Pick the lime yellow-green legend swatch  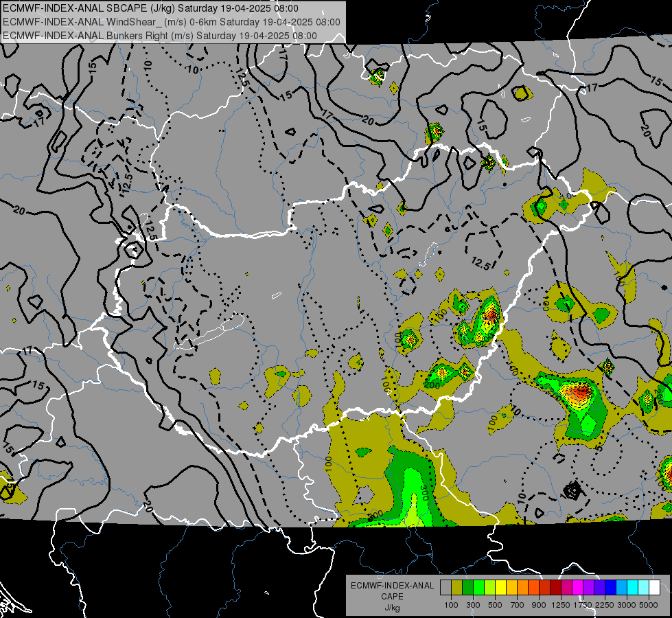click(x=489, y=588)
